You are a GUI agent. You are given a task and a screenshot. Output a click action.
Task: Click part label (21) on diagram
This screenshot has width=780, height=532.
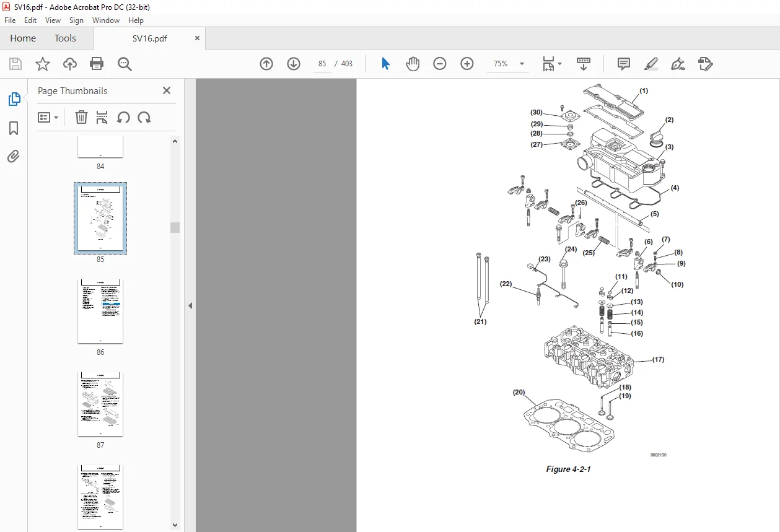pyautogui.click(x=480, y=321)
